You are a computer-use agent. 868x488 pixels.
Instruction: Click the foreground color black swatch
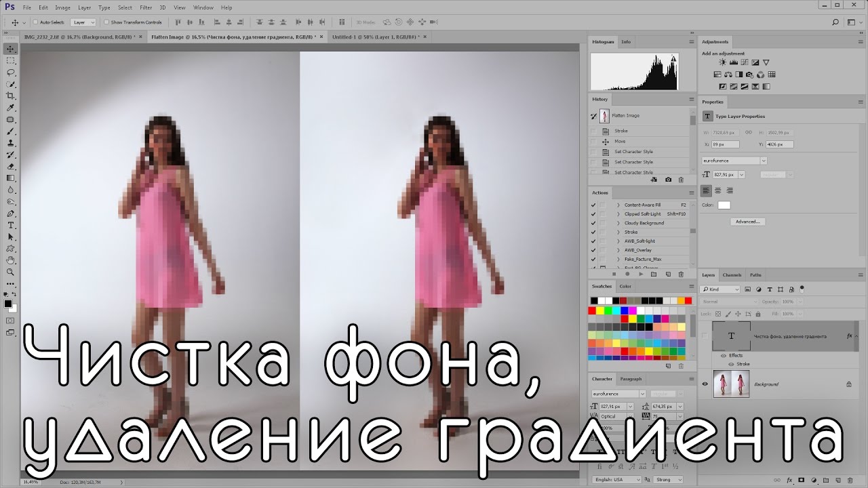9,303
